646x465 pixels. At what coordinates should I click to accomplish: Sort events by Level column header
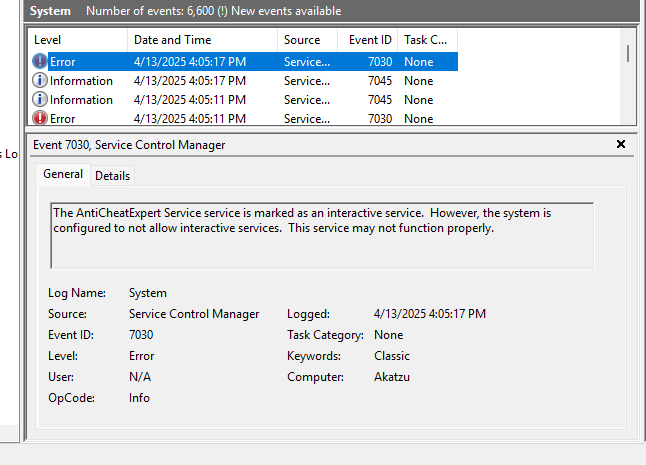(77, 40)
